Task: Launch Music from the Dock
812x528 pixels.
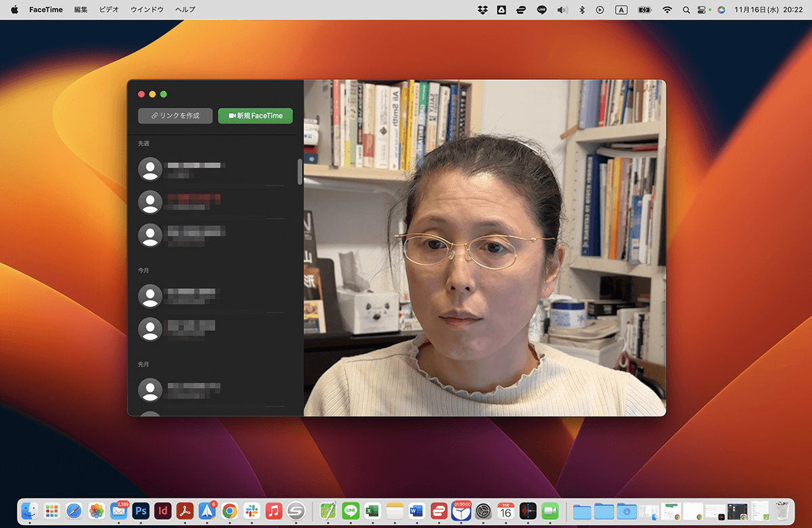Action: coord(273,510)
